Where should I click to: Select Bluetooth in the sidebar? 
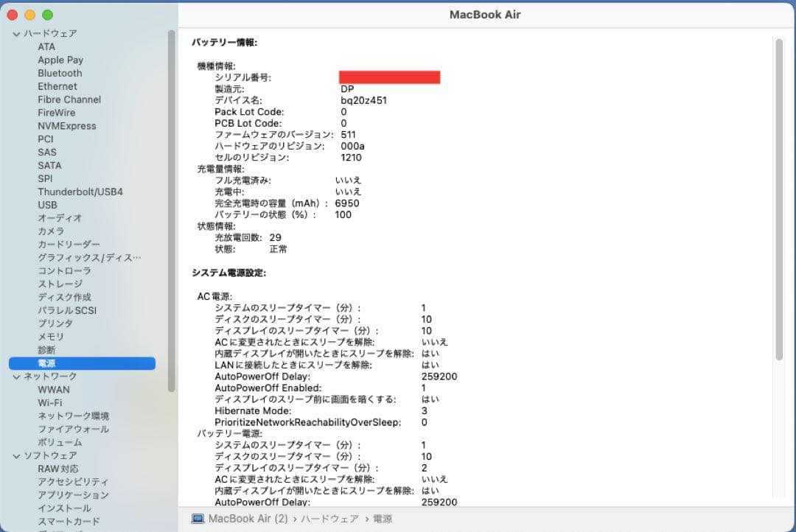point(60,73)
